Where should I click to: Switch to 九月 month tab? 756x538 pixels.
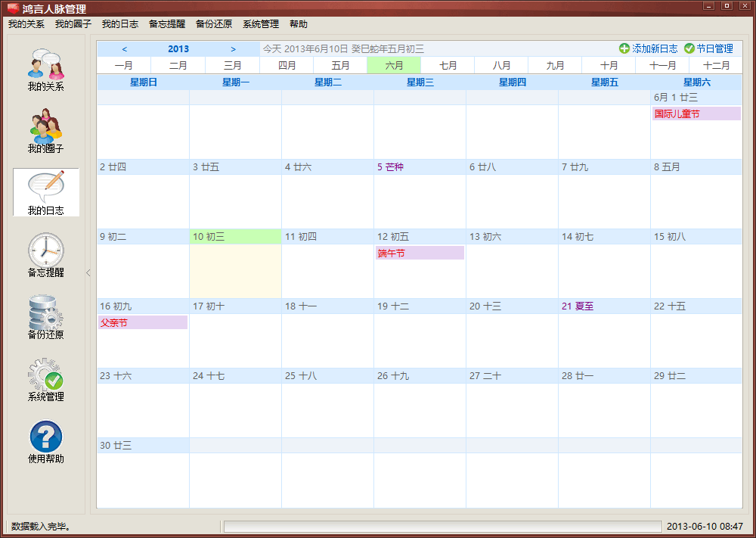point(555,65)
